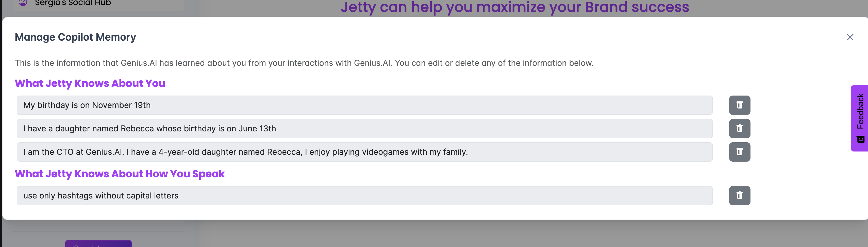Trash the hashtags without capital letters rule

[x=739, y=195]
